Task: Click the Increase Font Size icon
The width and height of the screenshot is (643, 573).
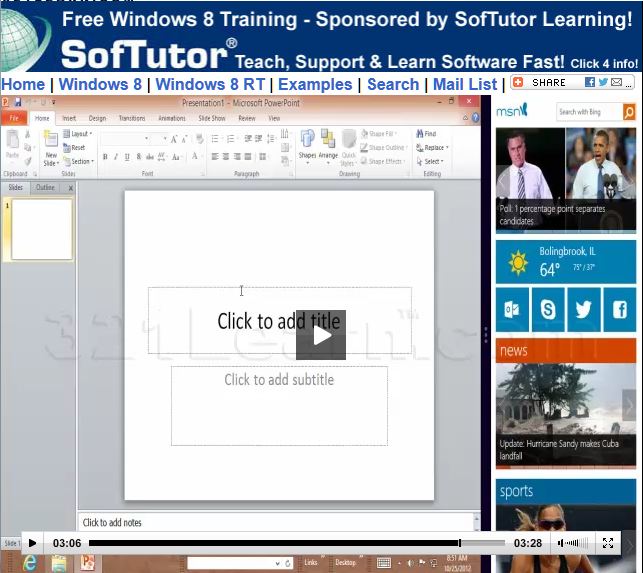Action: (x=174, y=139)
